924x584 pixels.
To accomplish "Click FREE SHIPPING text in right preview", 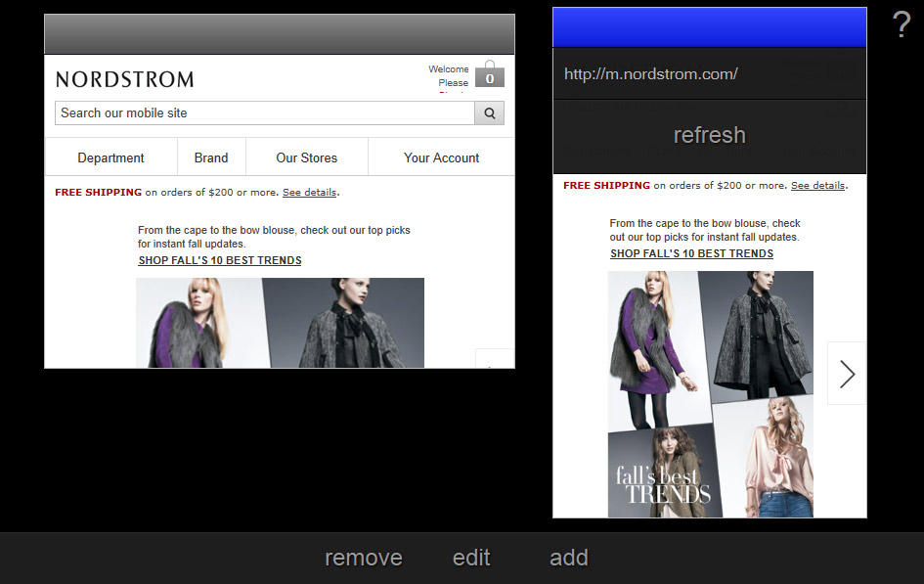I will coord(606,185).
